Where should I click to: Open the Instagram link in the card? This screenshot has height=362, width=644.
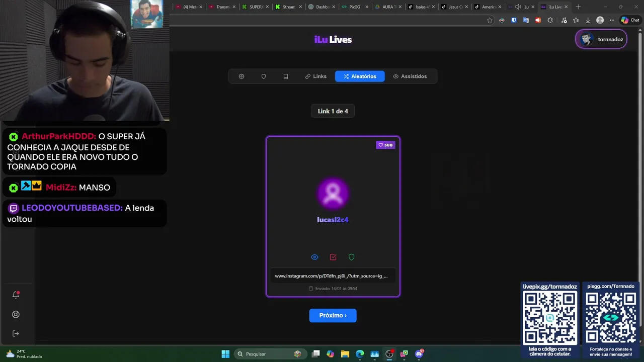pos(333,276)
